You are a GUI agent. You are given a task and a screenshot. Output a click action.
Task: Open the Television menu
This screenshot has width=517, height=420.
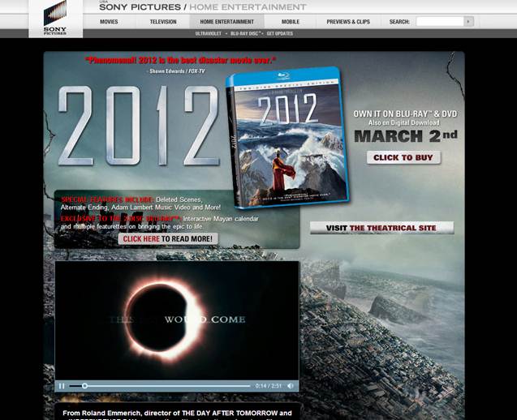[x=163, y=22]
